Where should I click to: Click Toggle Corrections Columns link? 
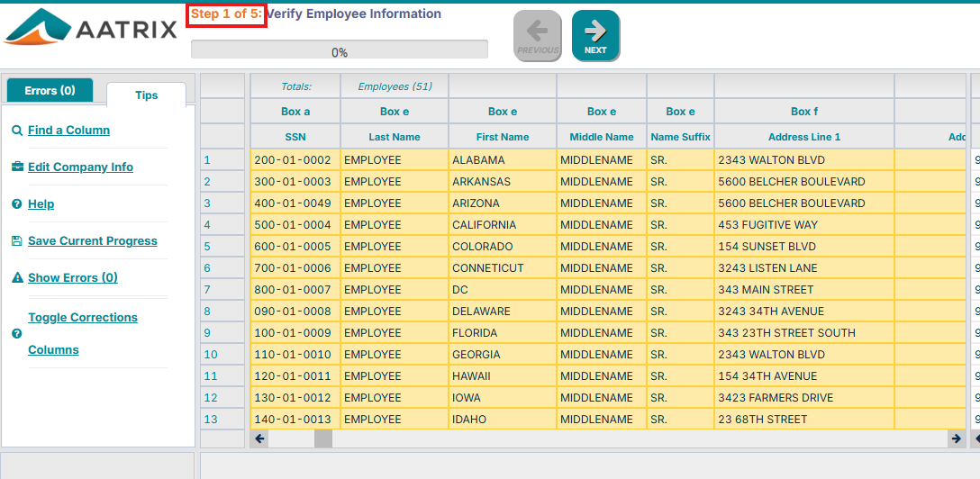pos(83,333)
